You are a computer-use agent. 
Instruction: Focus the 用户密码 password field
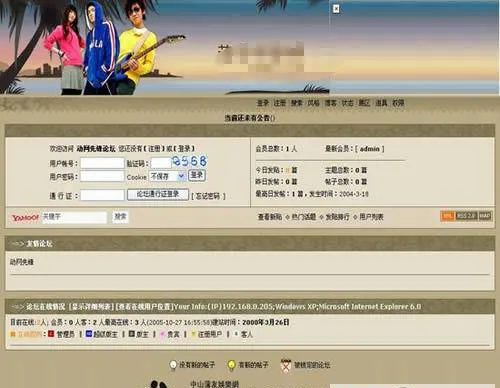tap(102, 176)
